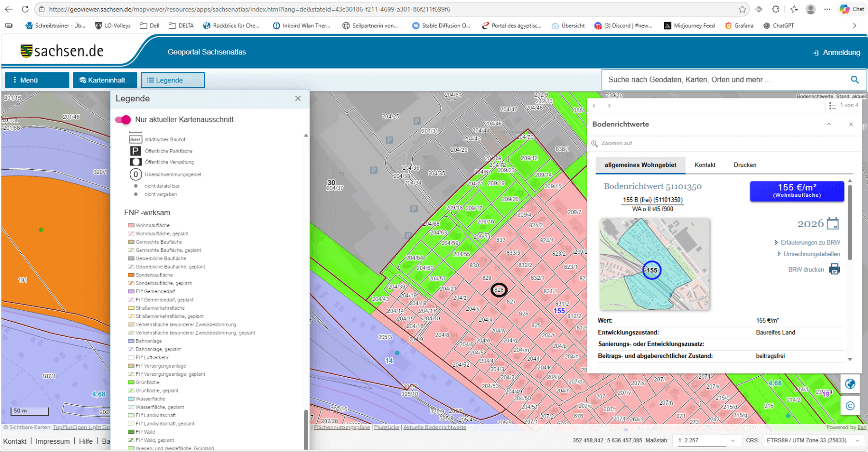This screenshot has width=868, height=452.
Task: Toggle Nur aktueller Kartenausschnitt switch
Action: [123, 120]
